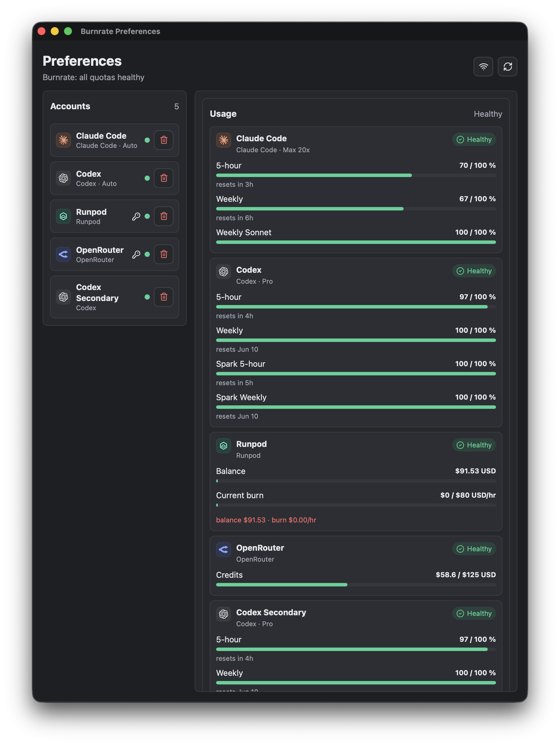Click the Claude Code icon in Usage panel
The image size is (560, 745).
pos(224,140)
